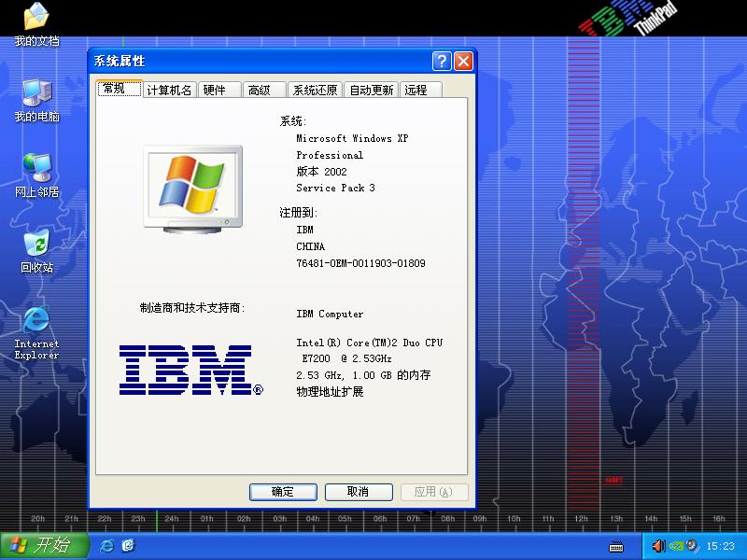Screen dimensions: 747x560
Task: Click the Microsoft Windows XP text line
Action: pos(352,138)
